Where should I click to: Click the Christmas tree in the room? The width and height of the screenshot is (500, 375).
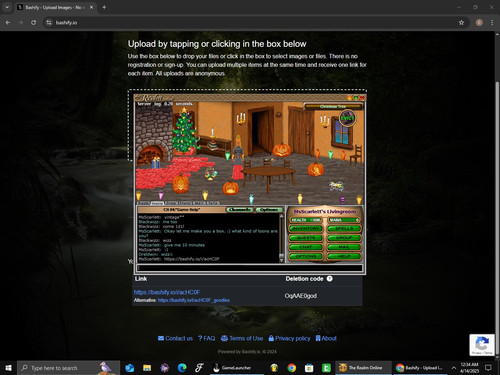pos(184,132)
